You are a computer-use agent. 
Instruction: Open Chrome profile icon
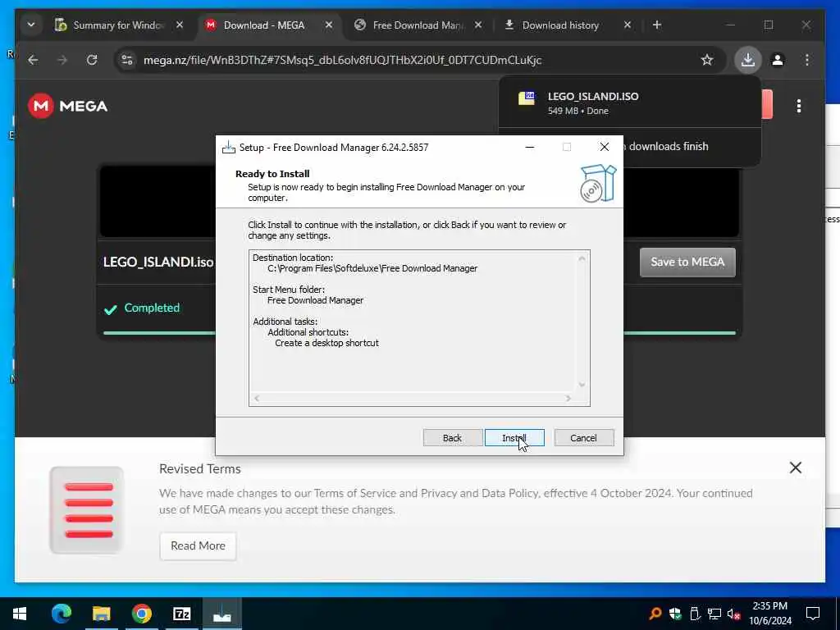click(778, 60)
